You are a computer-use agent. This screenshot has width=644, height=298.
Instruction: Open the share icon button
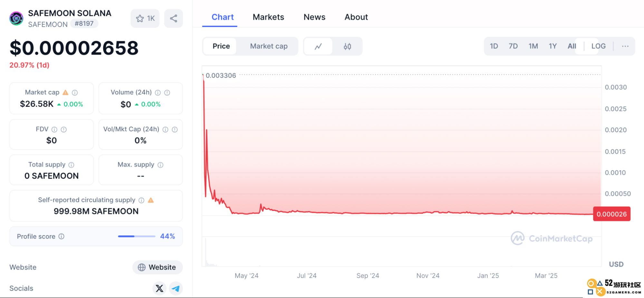click(173, 18)
